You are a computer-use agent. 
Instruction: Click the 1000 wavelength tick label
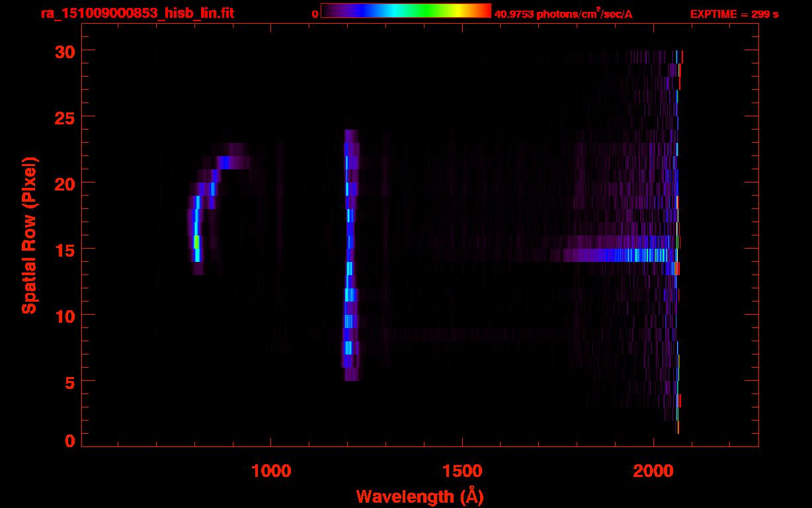[x=271, y=470]
